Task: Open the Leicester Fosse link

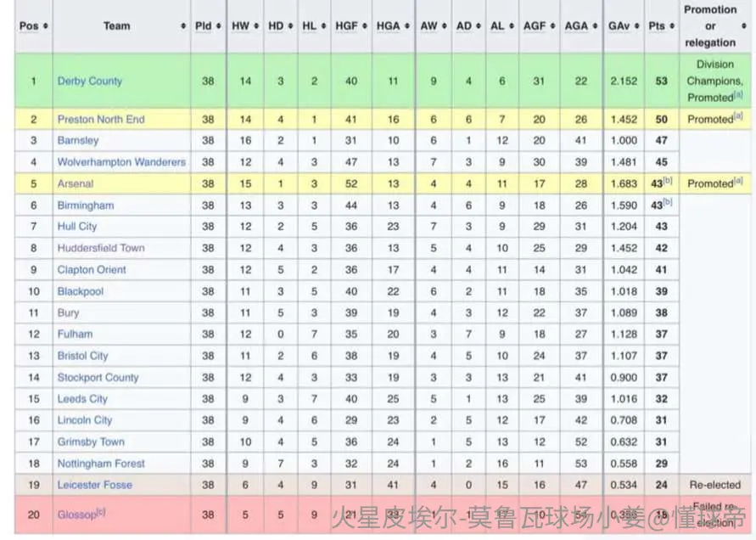Action: coord(94,485)
